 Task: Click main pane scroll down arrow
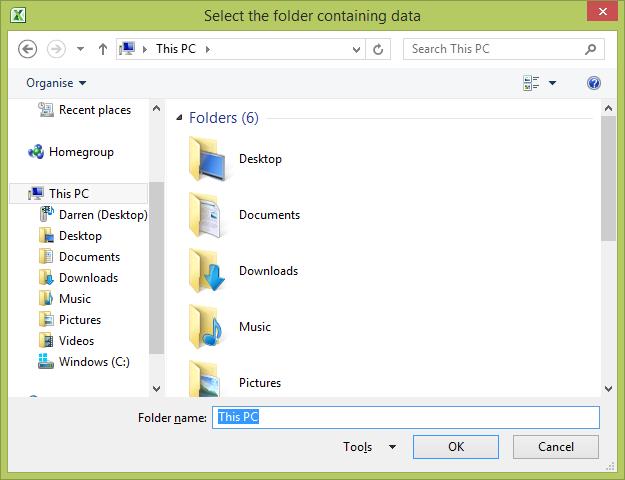(608, 388)
